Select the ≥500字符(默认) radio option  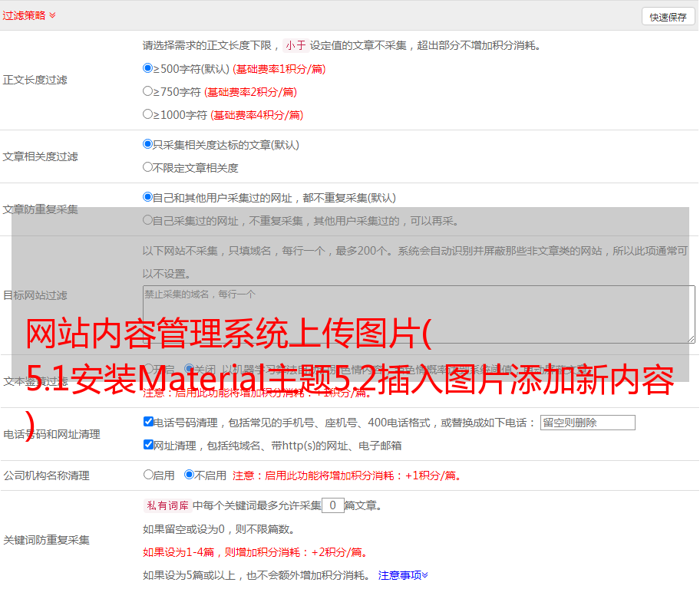pos(148,68)
